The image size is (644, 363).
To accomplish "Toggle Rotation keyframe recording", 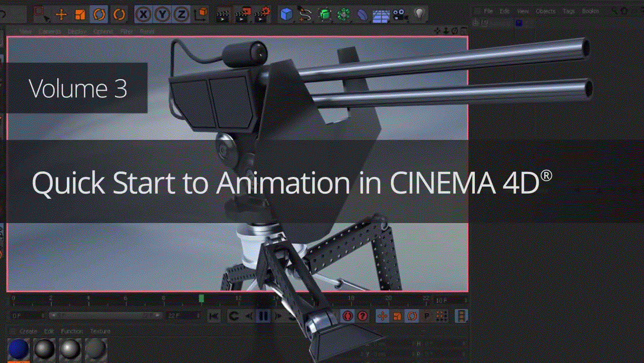I will pyautogui.click(x=413, y=316).
